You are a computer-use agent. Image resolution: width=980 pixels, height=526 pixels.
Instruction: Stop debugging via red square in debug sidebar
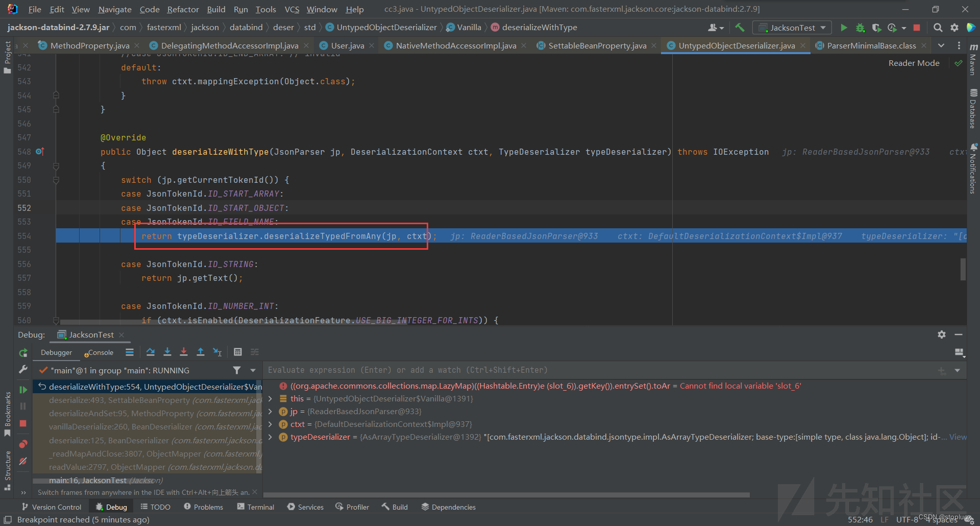click(23, 423)
